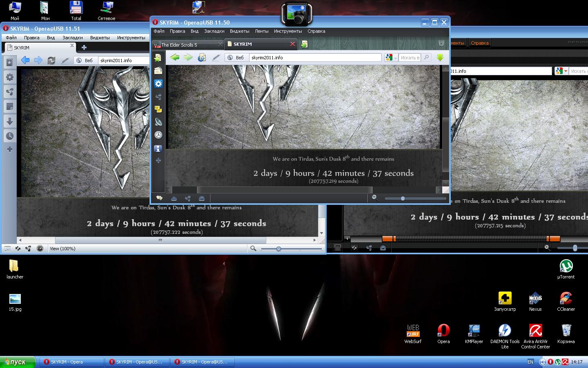
Task: Open the Notes panel in Opera 11.50 sidebar
Action: click(158, 109)
